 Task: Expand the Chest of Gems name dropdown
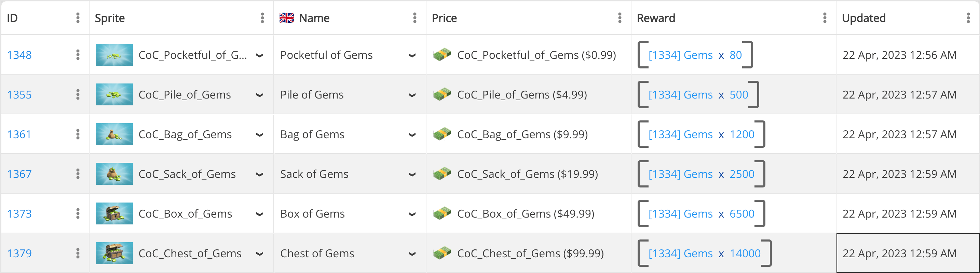(412, 254)
